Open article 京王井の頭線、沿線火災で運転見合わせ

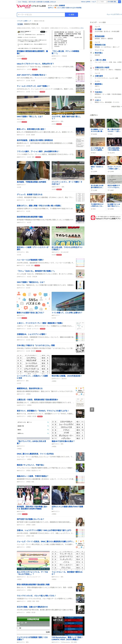click(x=32, y=607)
